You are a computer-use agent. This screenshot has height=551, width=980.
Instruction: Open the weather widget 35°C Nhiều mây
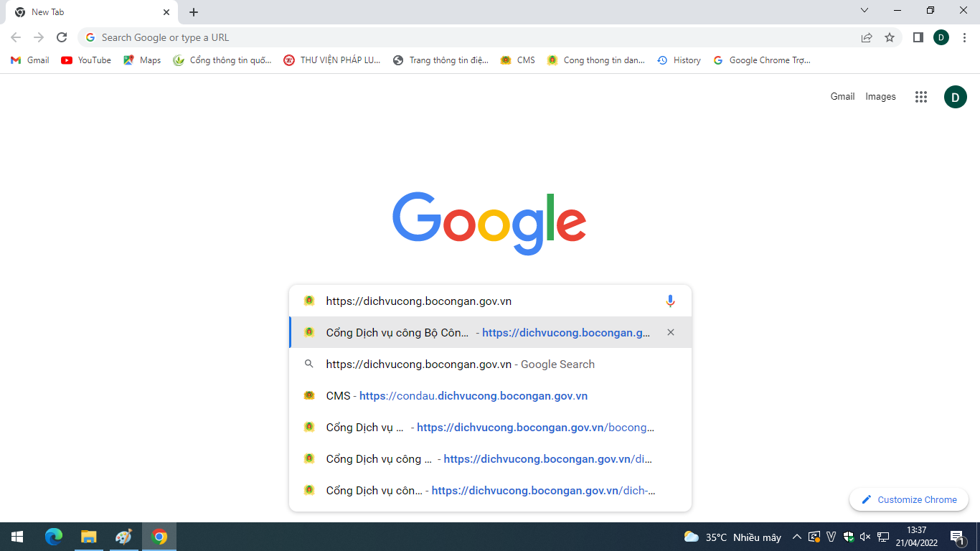(732, 537)
